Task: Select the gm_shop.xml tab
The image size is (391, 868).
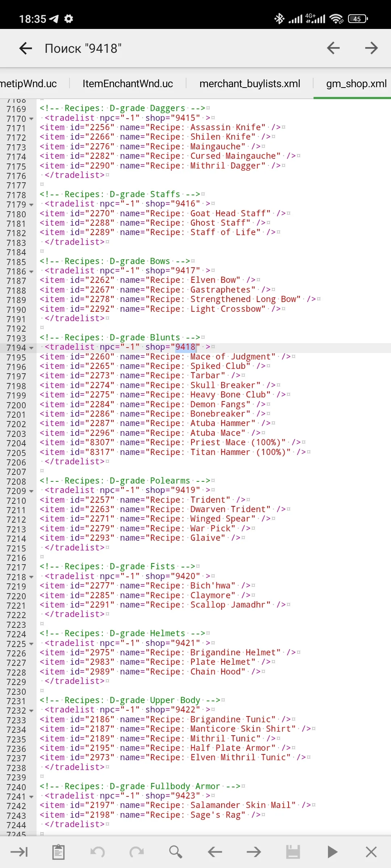Action: click(357, 84)
